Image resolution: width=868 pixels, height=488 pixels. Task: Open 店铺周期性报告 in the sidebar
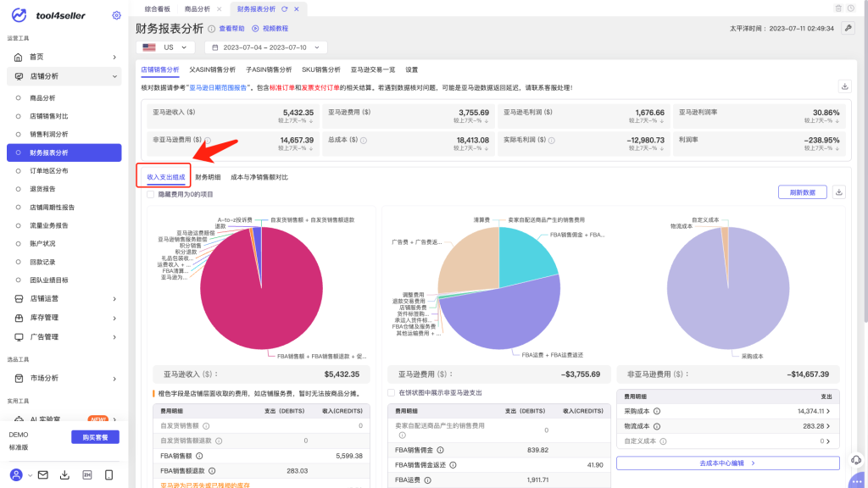coord(52,208)
